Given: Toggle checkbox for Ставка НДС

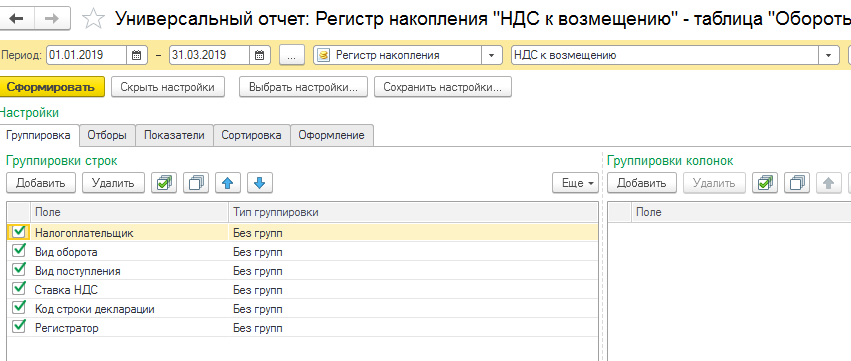Looking at the screenshot, I should (19, 289).
